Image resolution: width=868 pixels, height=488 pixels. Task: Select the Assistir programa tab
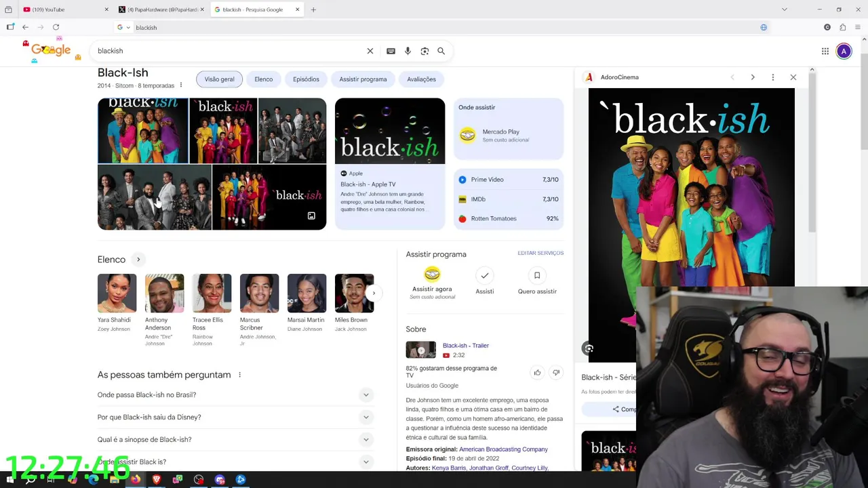(363, 79)
